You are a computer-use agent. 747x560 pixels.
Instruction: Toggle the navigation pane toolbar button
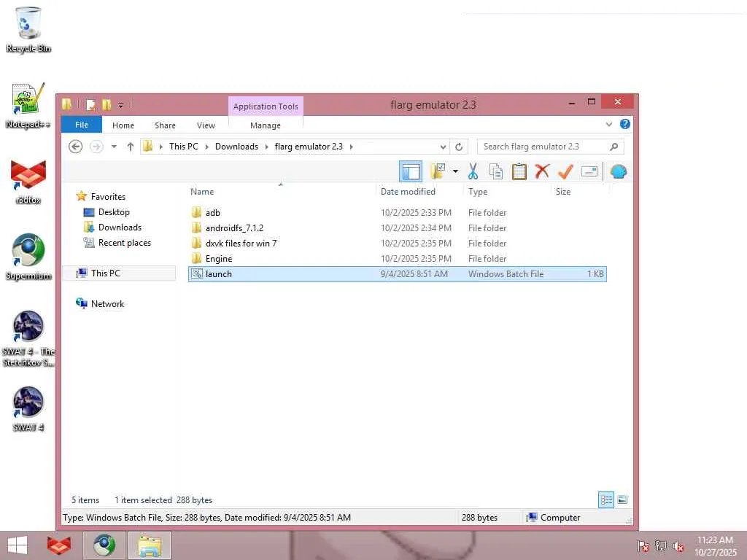(x=410, y=171)
